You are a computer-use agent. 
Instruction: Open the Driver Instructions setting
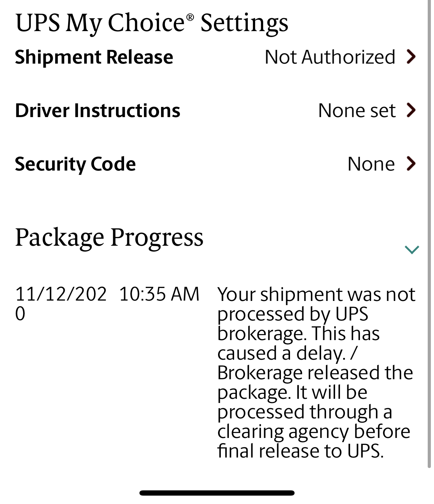[97, 110]
